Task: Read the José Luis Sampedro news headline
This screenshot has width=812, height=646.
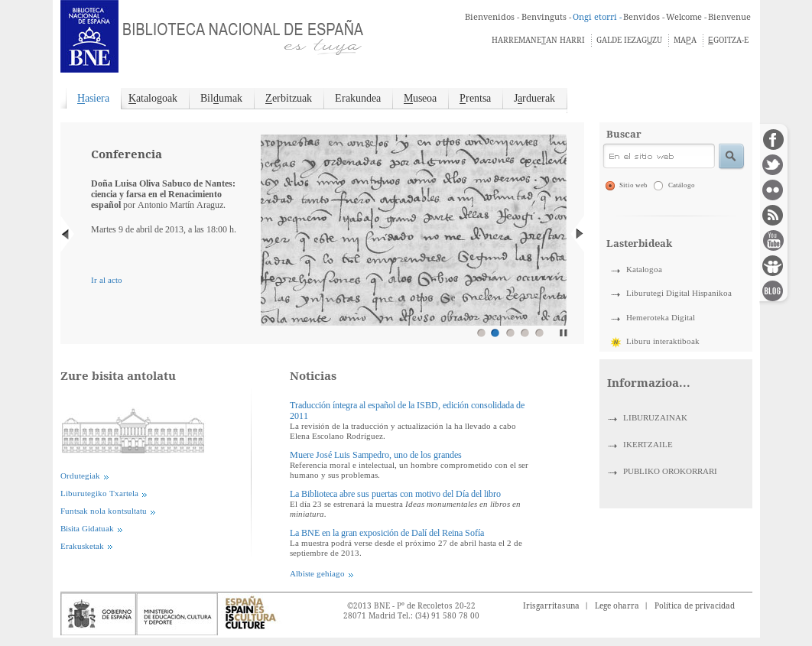Action: 375,455
